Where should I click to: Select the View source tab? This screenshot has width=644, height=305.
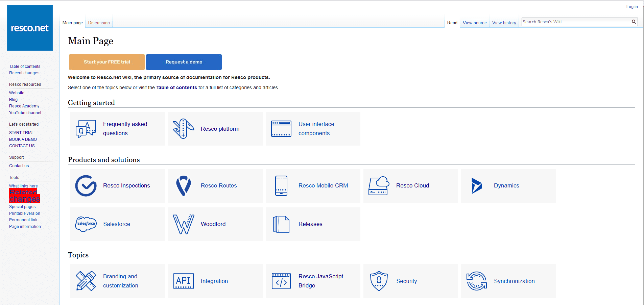tap(475, 23)
